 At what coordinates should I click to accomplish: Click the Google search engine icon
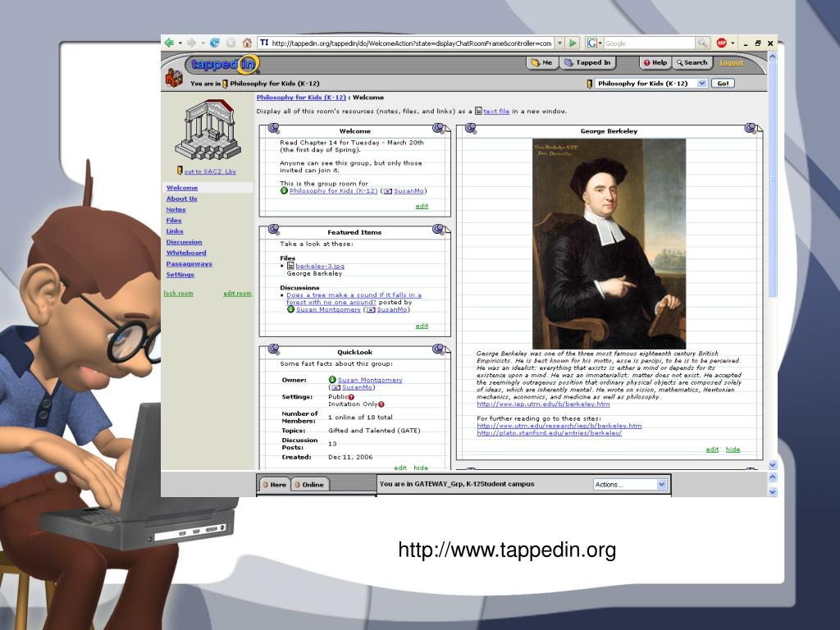click(x=591, y=43)
